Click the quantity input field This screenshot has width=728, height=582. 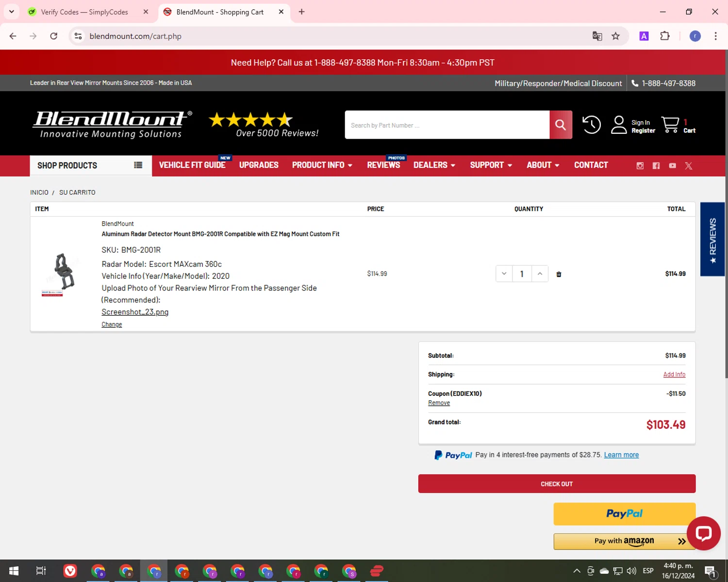(x=522, y=274)
